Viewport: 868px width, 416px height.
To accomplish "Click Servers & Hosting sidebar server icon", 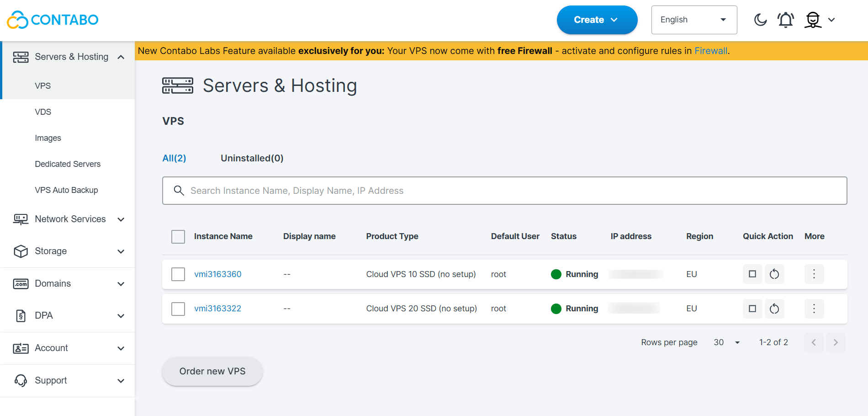I will coord(21,57).
